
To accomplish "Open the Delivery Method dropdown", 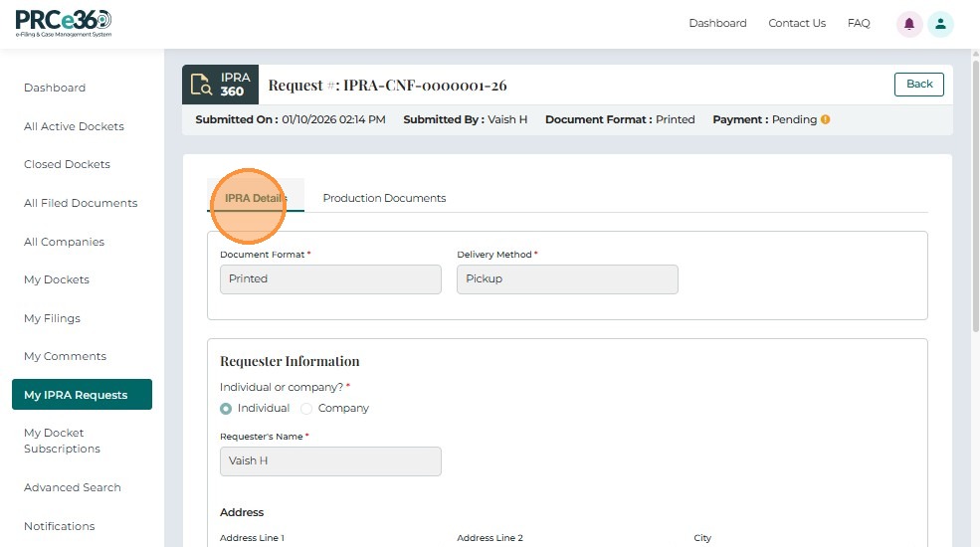I will click(567, 279).
